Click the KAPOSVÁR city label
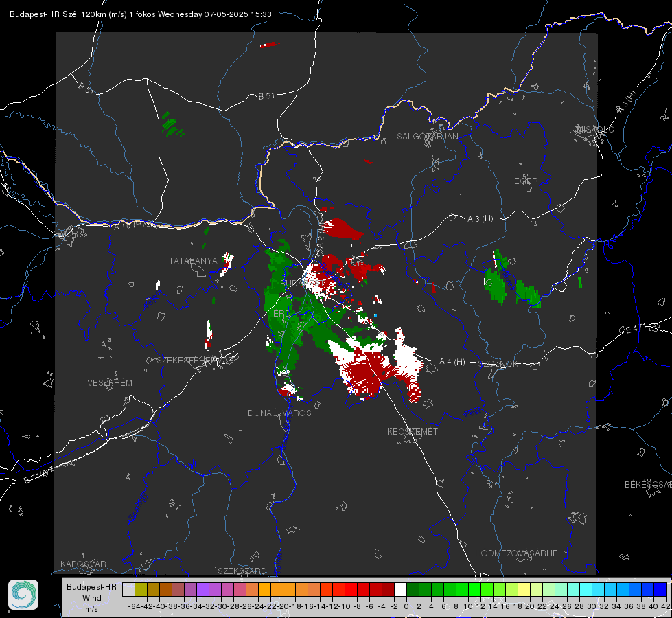This screenshot has height=618, width=672. (83, 564)
